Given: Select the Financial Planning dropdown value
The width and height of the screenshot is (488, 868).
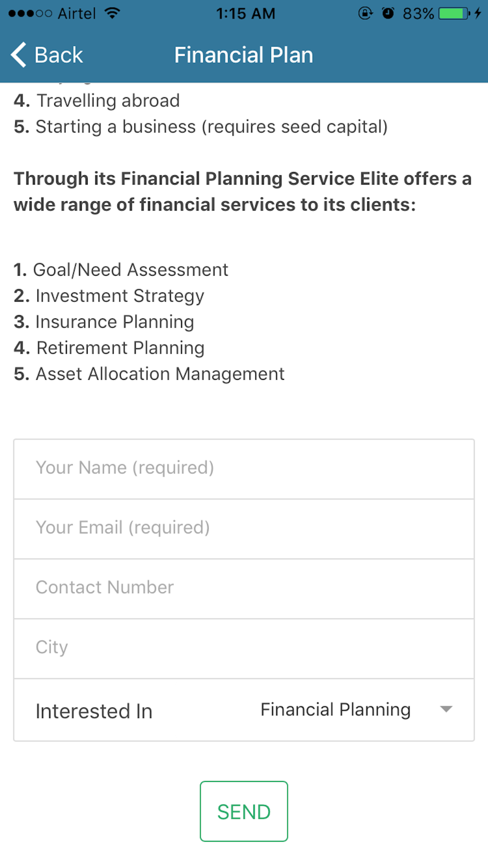Looking at the screenshot, I should pyautogui.click(x=335, y=709).
